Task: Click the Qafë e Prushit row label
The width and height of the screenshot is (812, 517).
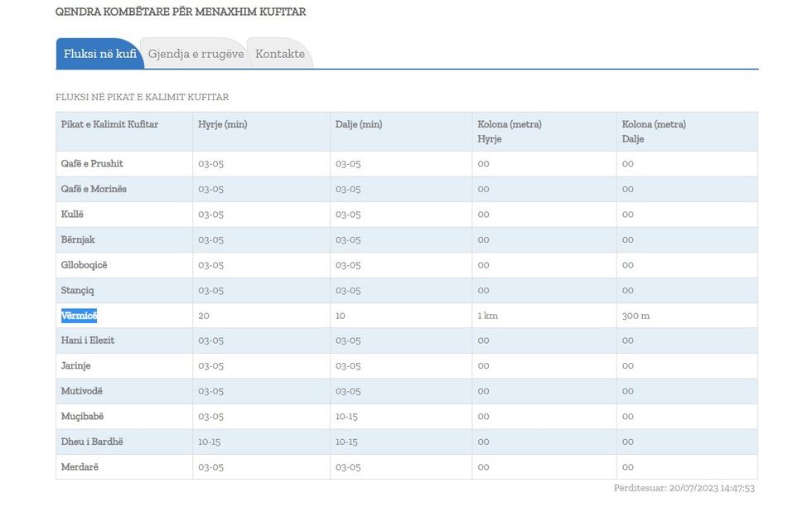Action: coord(92,164)
